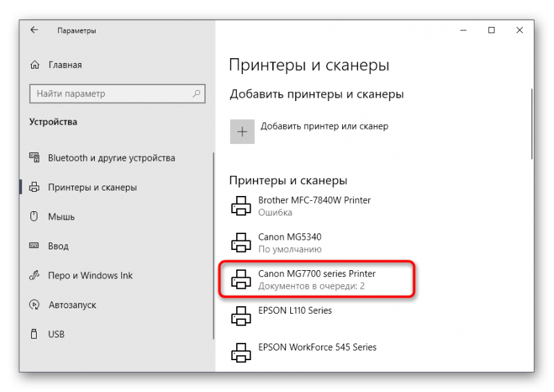The height and width of the screenshot is (392, 554).
Task: Select Canon MG7700 series Printer name
Action: pyautogui.click(x=317, y=274)
